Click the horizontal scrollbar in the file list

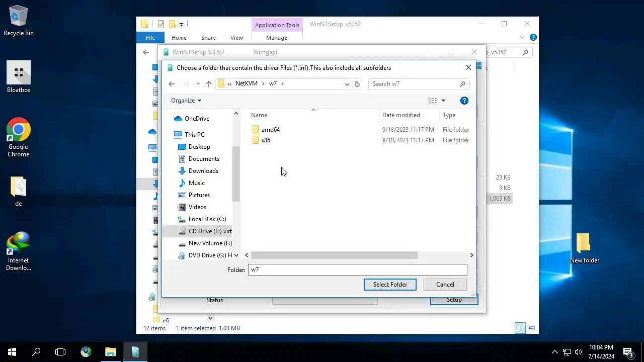[334, 255]
